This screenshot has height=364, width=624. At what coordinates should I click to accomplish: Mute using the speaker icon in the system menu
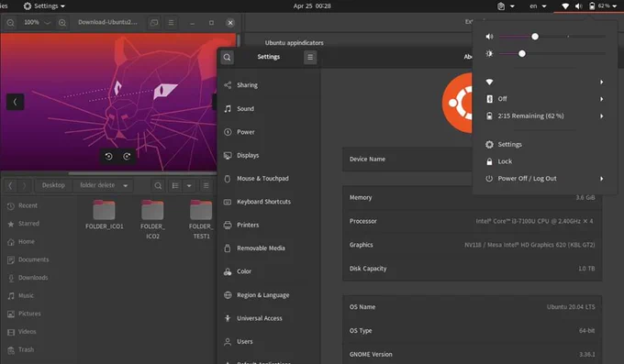point(489,37)
